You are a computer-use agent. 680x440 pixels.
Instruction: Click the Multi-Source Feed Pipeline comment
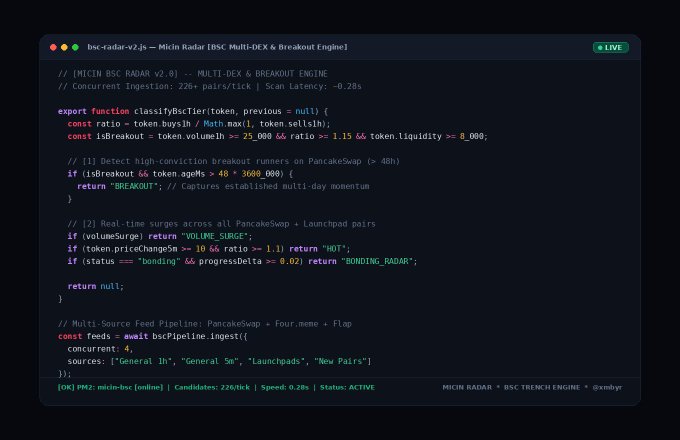[x=205, y=324]
